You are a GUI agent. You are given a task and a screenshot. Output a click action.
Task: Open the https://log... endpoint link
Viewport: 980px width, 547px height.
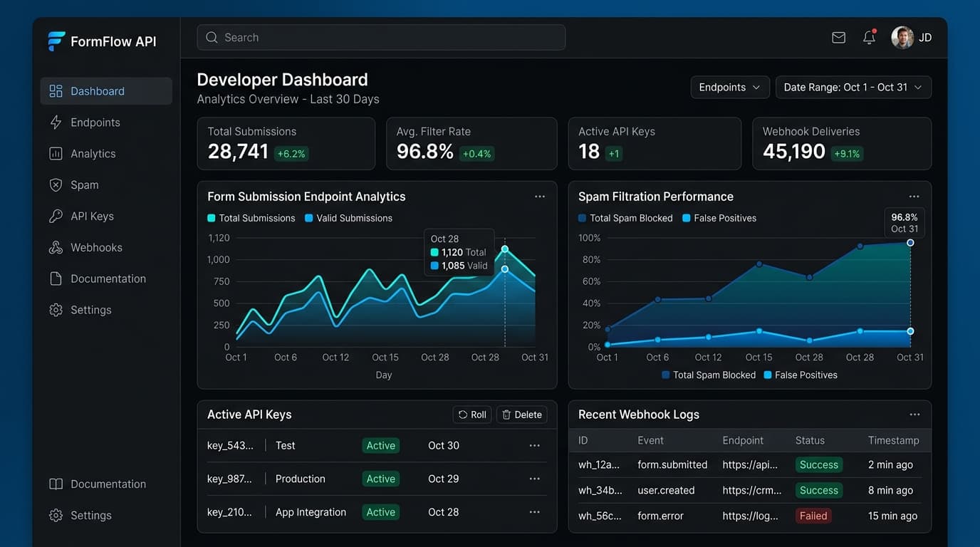click(x=750, y=516)
